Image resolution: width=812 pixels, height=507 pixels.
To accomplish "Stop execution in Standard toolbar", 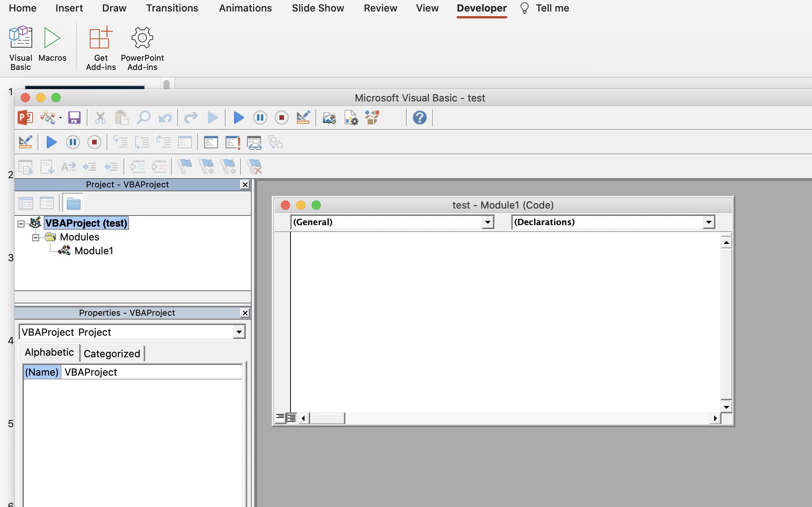I will pos(282,118).
